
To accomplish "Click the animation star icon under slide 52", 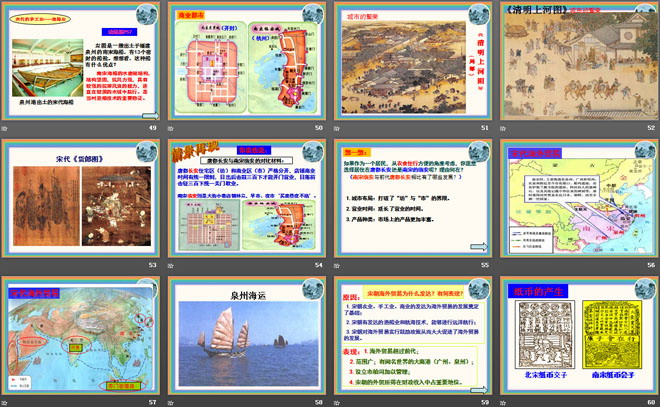I will click(503, 128).
